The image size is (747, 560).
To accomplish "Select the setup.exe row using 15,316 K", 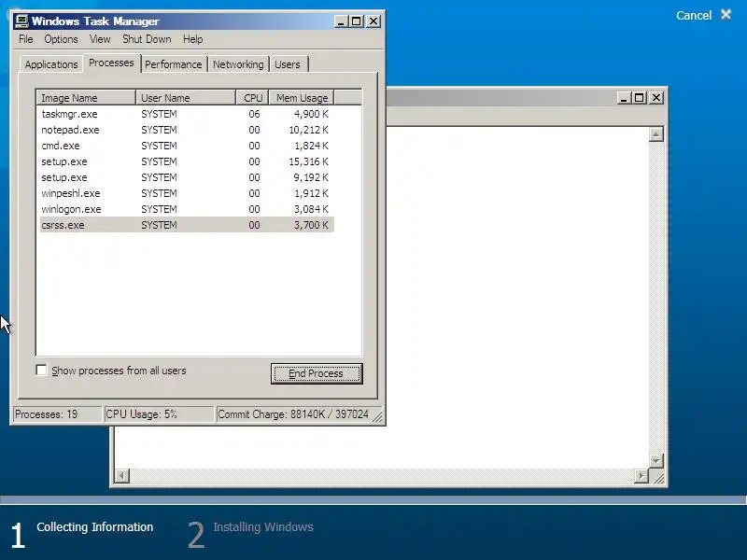I will (187, 161).
